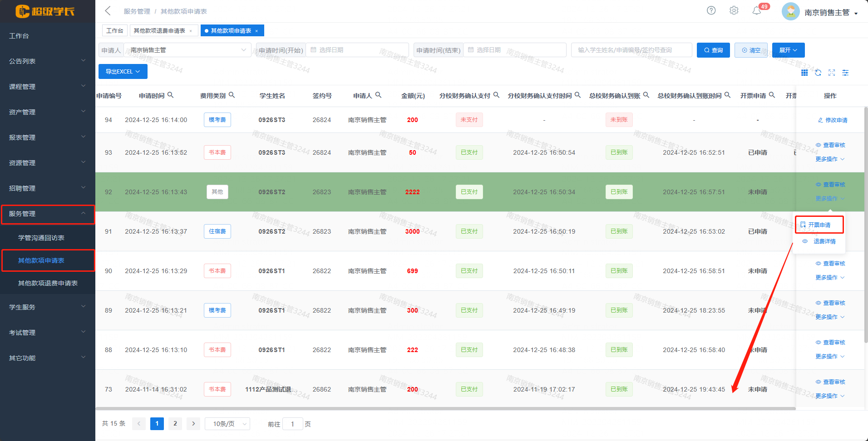Open the 10条/页 page size dropdown
868x441 pixels.
click(227, 424)
